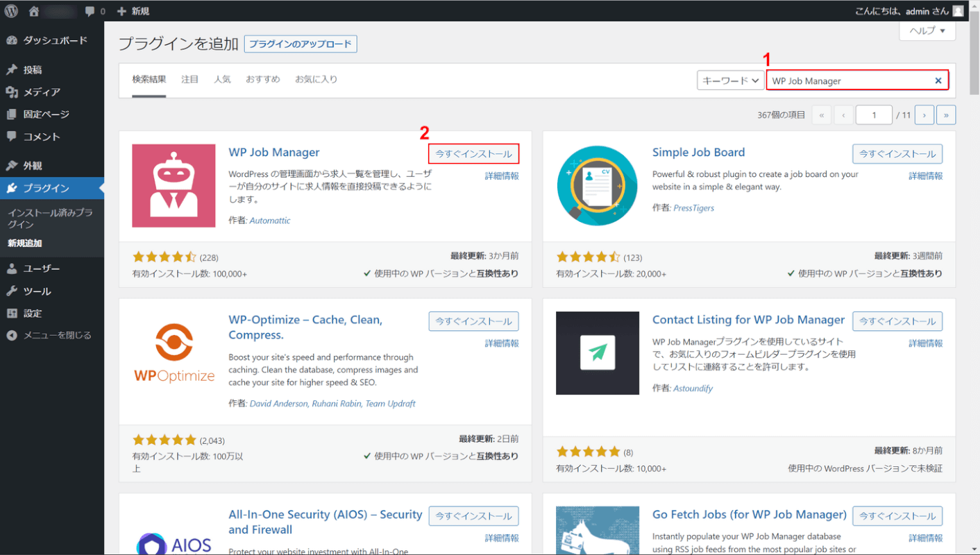Viewport: 980px width, 555px height.
Task: Open 詳細情報 for WP Job Manager
Action: [x=502, y=176]
